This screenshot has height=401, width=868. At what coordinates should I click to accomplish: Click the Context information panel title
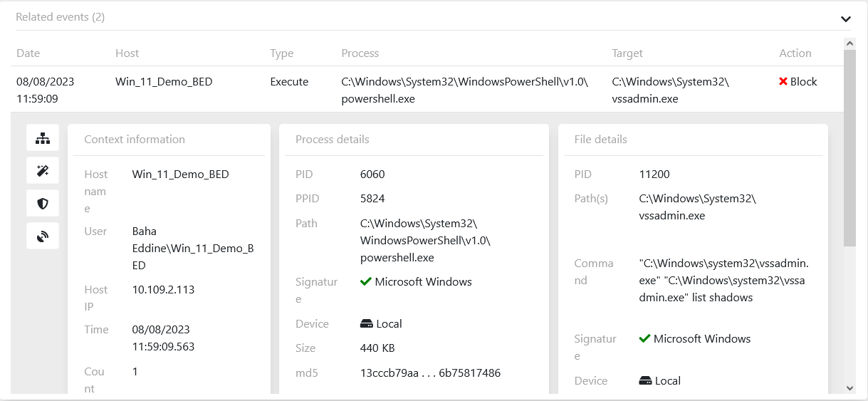click(x=135, y=140)
